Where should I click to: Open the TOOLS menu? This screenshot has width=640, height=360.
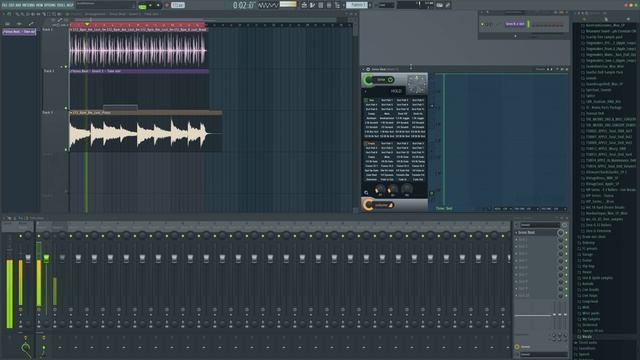[x=61, y=5]
